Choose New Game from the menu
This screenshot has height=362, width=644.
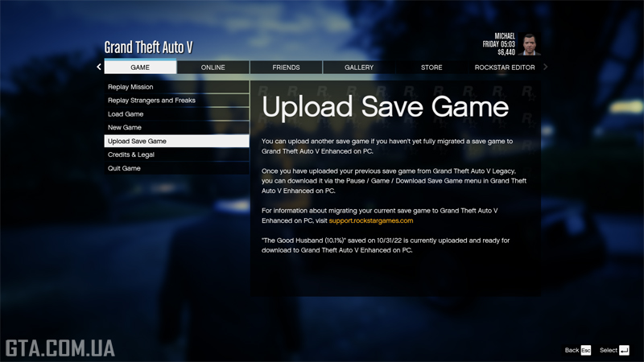tap(176, 128)
